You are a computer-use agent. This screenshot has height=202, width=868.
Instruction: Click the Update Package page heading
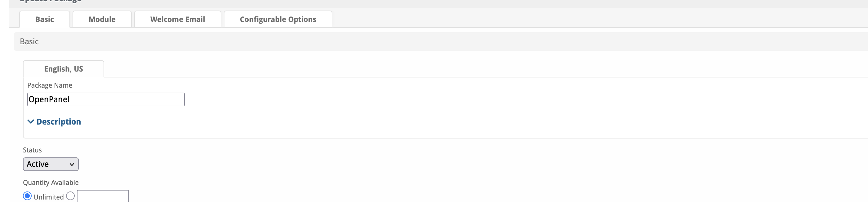(x=51, y=1)
